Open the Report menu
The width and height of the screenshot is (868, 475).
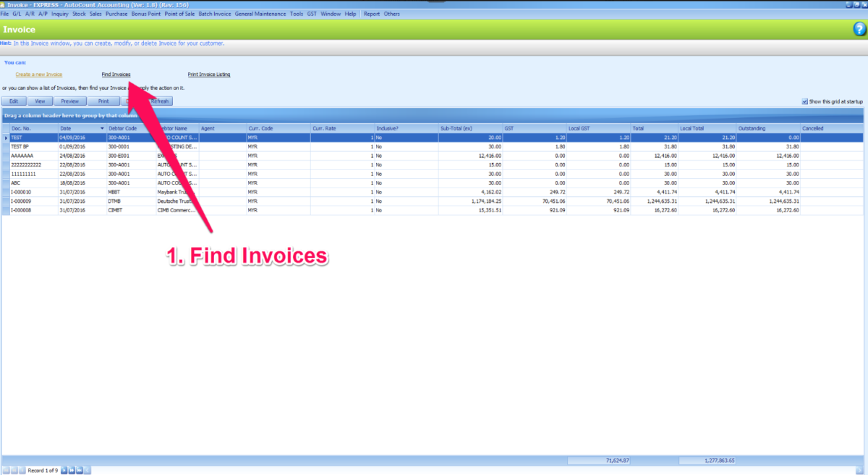point(372,13)
